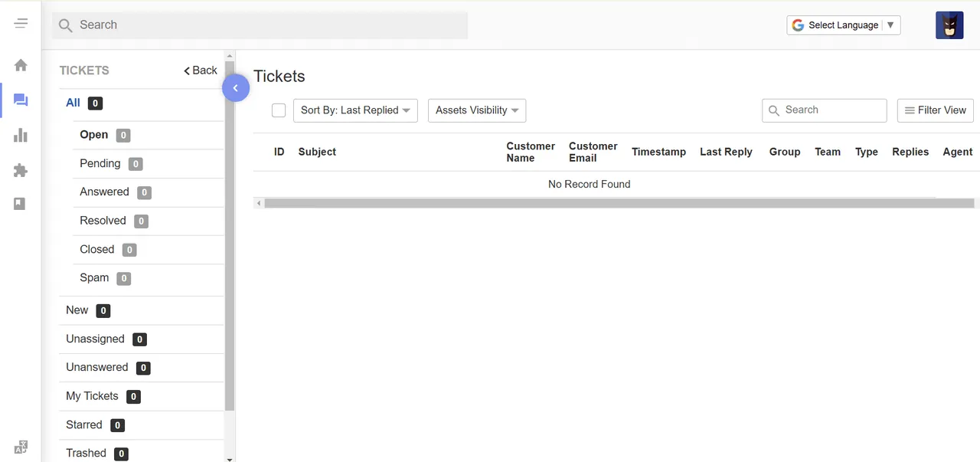
Task: Click the Customer Name column header
Action: 531,152
